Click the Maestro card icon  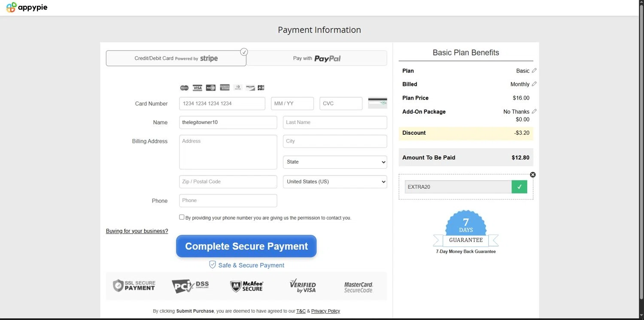click(x=184, y=88)
